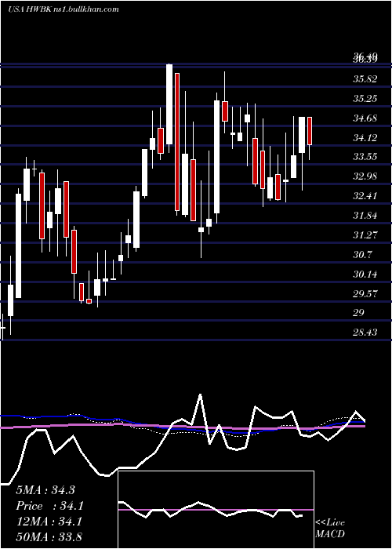Click the 35.82 price axis label

[365, 79]
